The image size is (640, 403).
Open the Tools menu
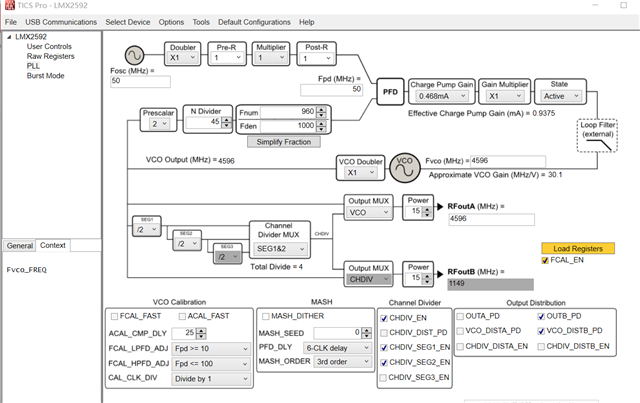pyautogui.click(x=201, y=22)
